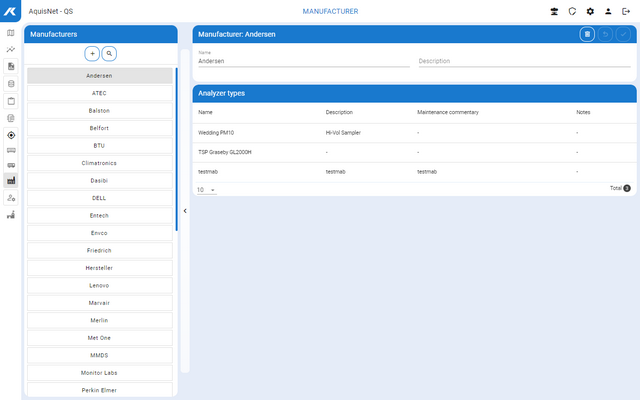Viewport: 640px width, 400px height.
Task: Collapse the Manufacturers panel with chevron
Action: (184, 211)
